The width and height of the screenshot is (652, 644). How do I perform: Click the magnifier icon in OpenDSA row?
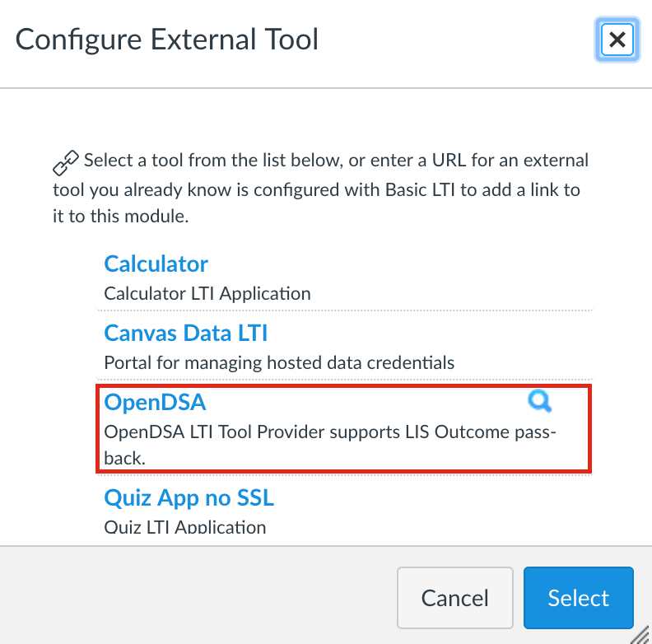[540, 401]
